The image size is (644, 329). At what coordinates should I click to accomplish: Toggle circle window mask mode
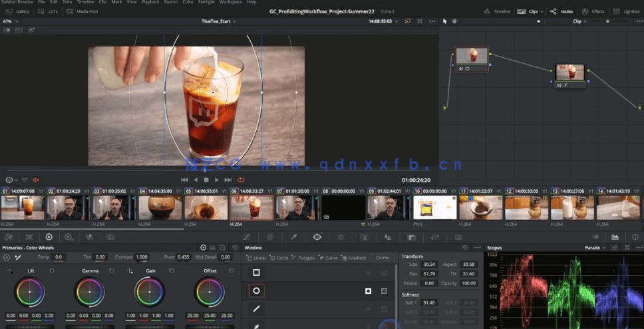point(384,291)
